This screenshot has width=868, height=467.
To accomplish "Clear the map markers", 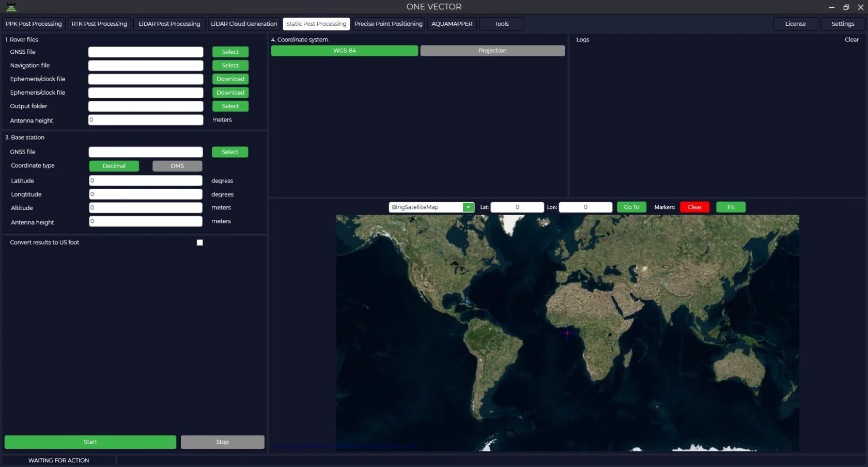I will pos(694,207).
